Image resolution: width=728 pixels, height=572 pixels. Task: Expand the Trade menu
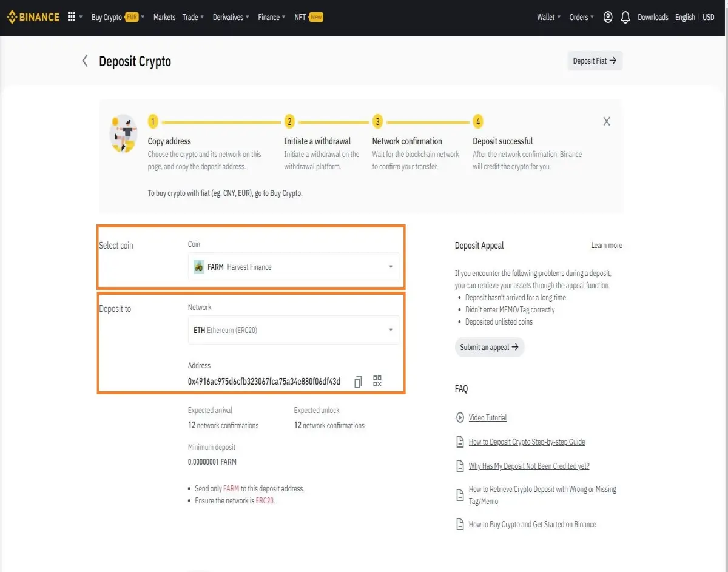pyautogui.click(x=193, y=17)
